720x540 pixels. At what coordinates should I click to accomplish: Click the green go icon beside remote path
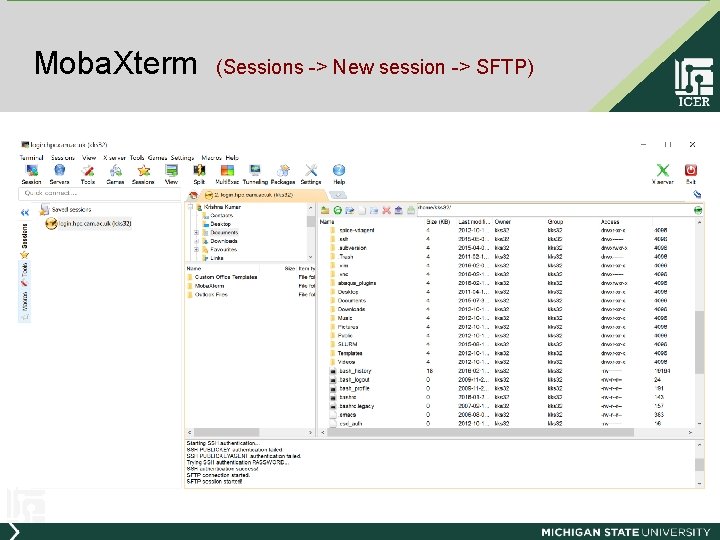click(x=698, y=210)
